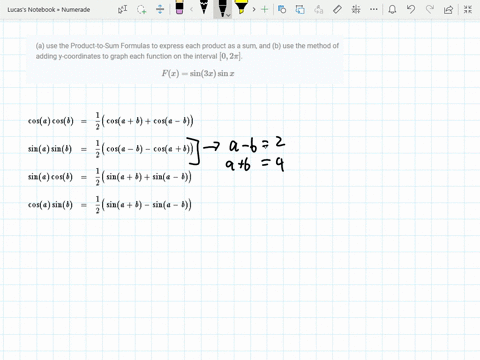
Task: Undo the last ink stroke
Action: (x=411, y=9)
